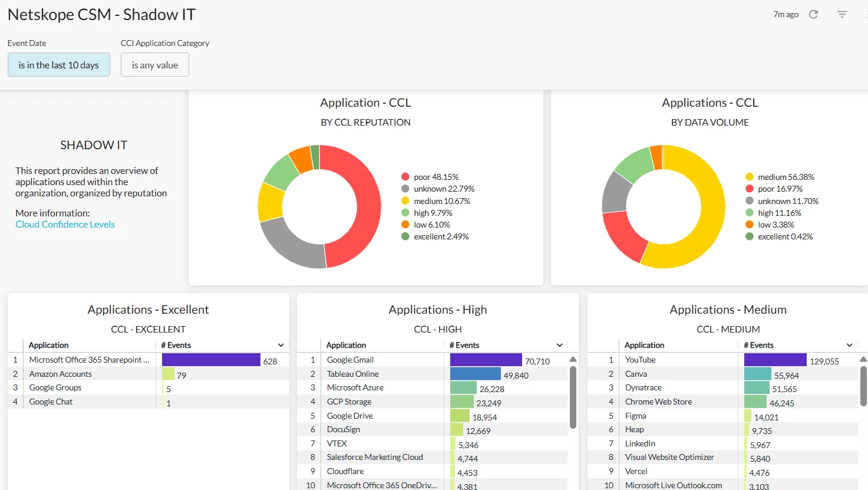Click the scroll up arrow in Medium table
This screenshot has width=868, height=490.
tap(863, 359)
